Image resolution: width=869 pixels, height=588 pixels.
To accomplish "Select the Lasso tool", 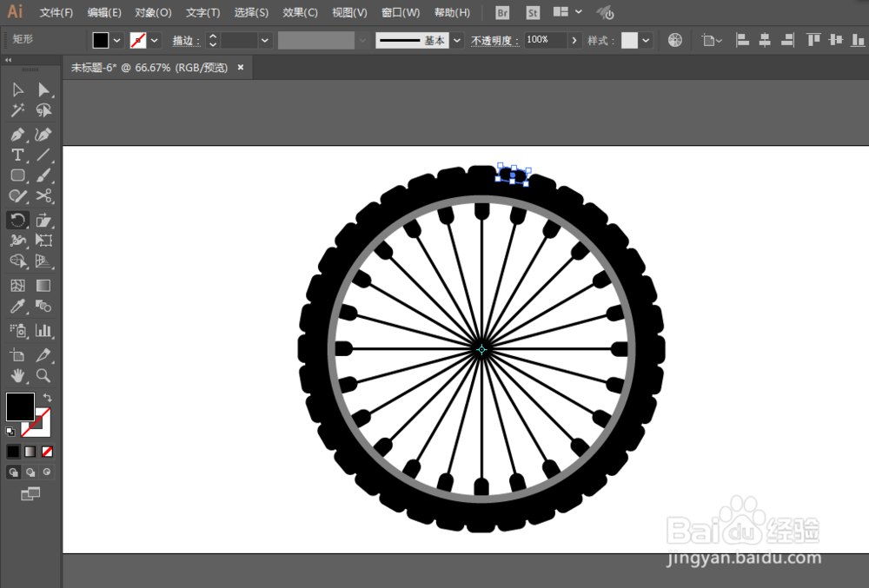I will coord(43,110).
